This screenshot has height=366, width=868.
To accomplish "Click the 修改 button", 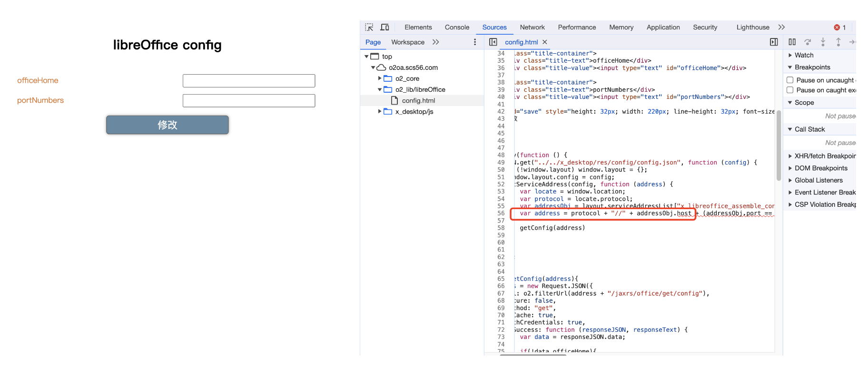I will [x=167, y=125].
